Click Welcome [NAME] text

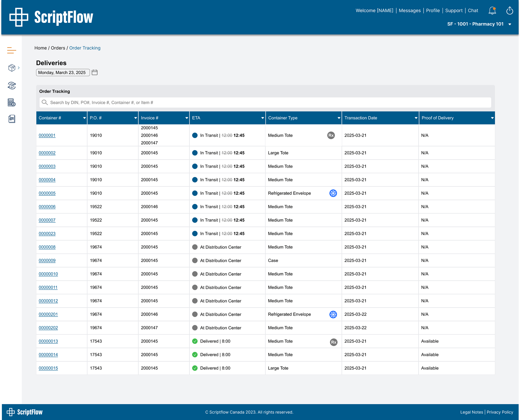point(374,11)
